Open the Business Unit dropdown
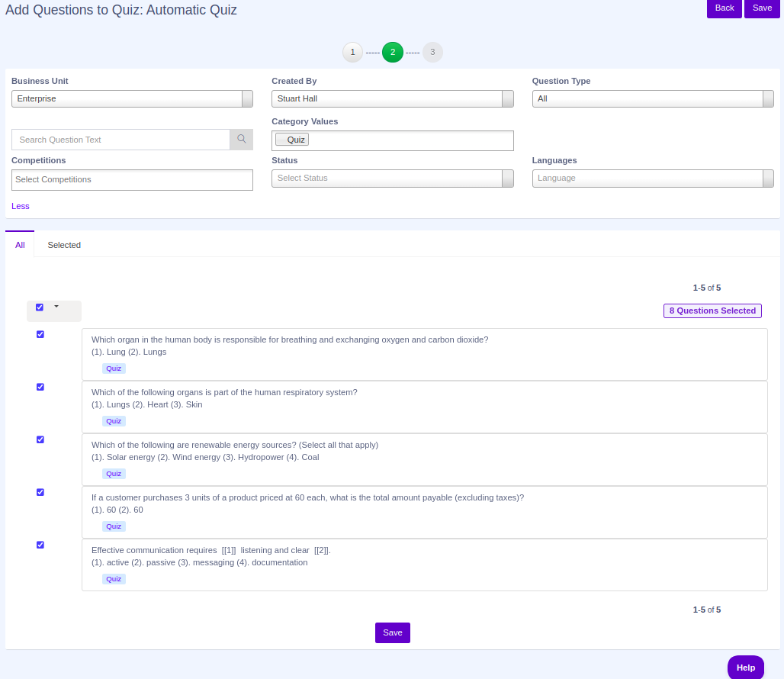The width and height of the screenshot is (784, 679). 132,98
